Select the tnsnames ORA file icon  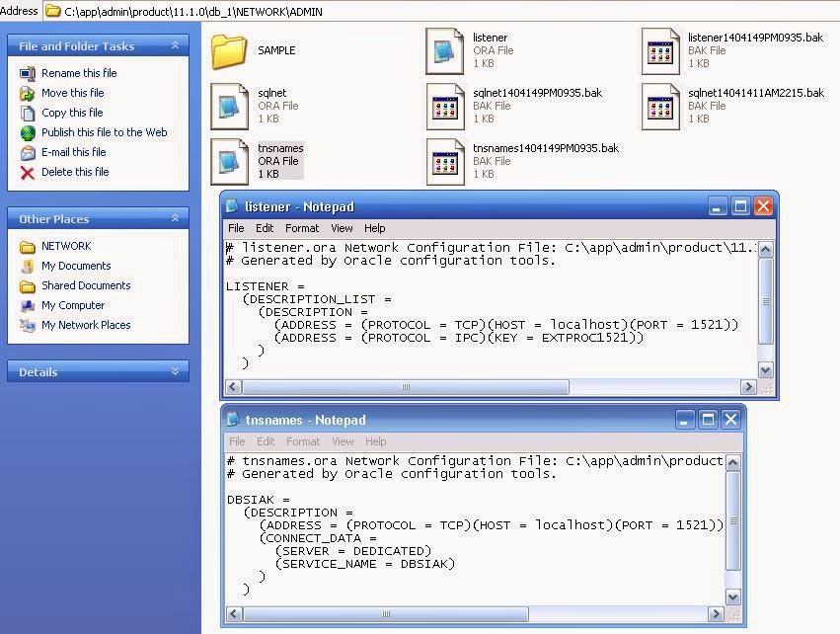pyautogui.click(x=229, y=161)
